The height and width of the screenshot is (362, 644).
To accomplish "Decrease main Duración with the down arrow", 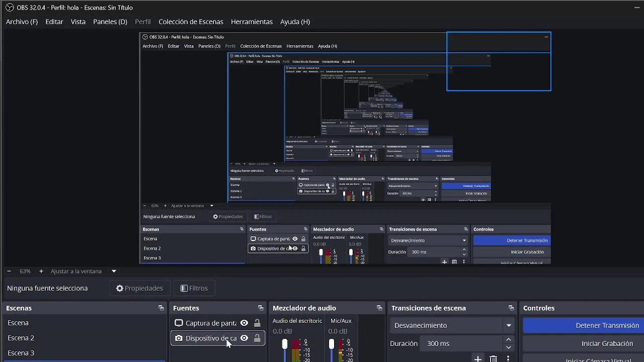I will pyautogui.click(x=509, y=347).
